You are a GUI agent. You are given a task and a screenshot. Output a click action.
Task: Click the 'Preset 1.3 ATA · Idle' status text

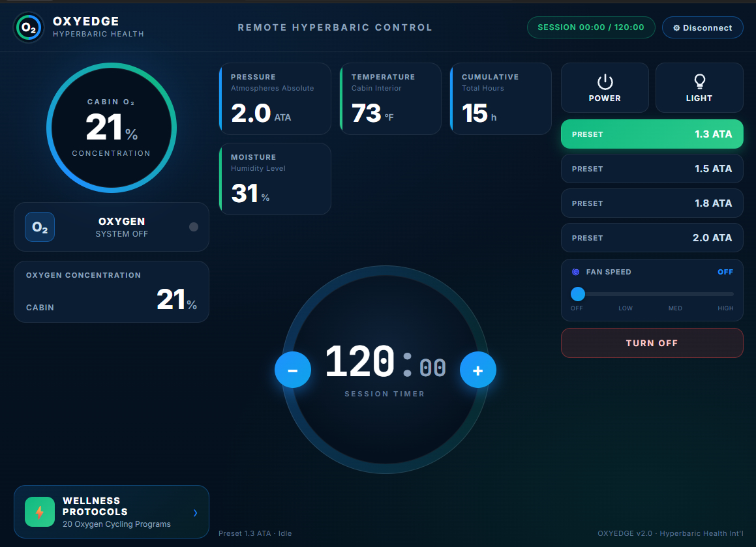point(255,533)
